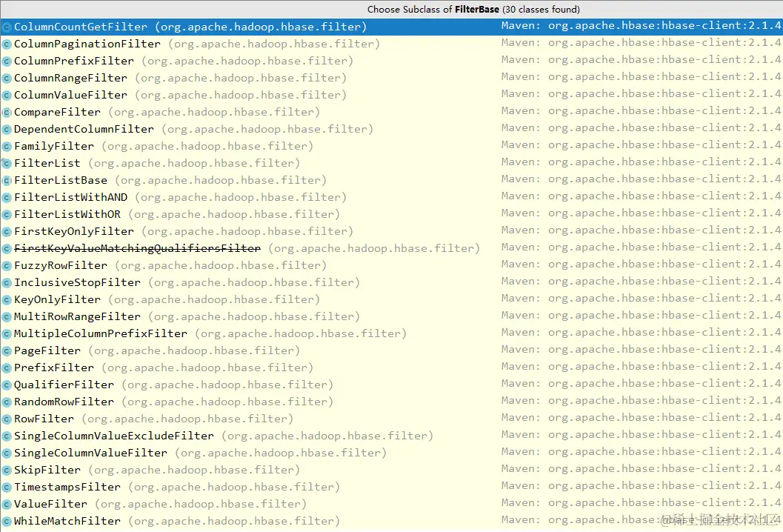Click the class icon beside PageFilter
This screenshot has height=532, width=783.
[7, 350]
